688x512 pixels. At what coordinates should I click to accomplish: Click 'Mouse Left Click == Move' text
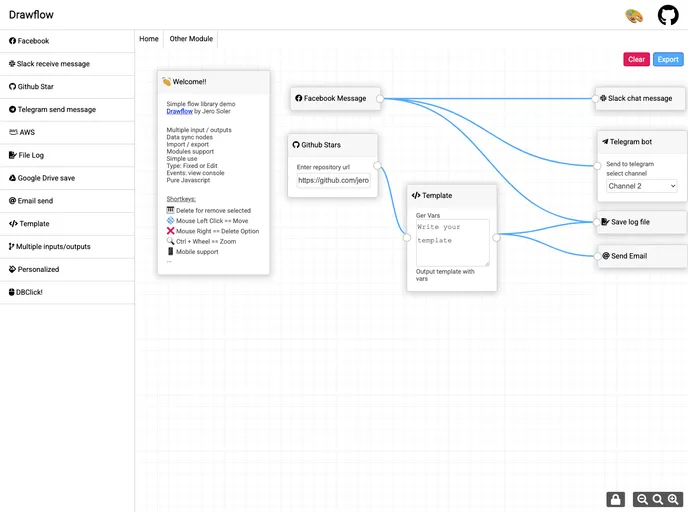(212, 221)
